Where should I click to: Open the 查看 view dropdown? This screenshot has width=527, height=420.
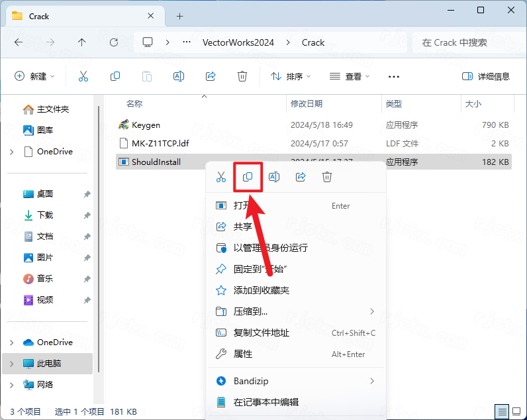[x=350, y=76]
